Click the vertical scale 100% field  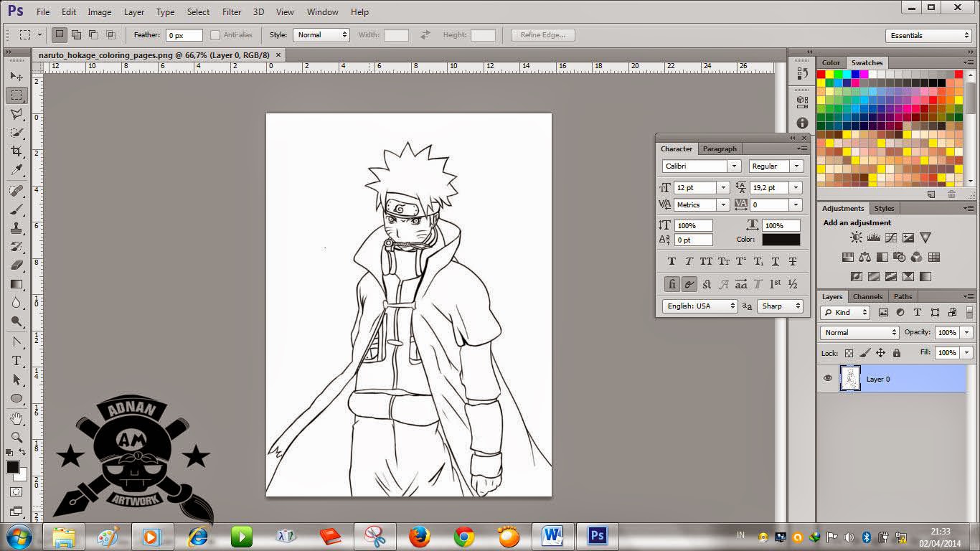(x=693, y=225)
